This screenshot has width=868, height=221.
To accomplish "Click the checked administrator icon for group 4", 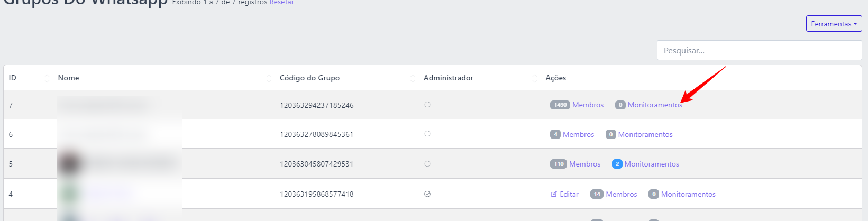I will [x=427, y=194].
